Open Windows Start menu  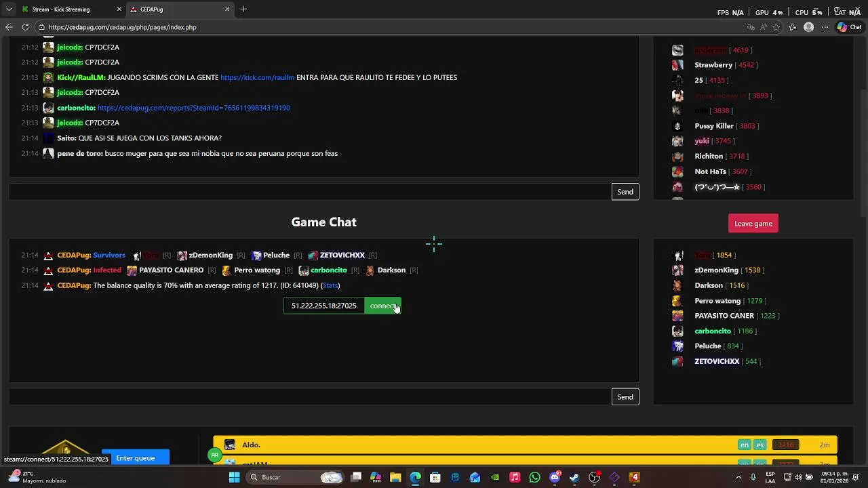[x=234, y=477]
